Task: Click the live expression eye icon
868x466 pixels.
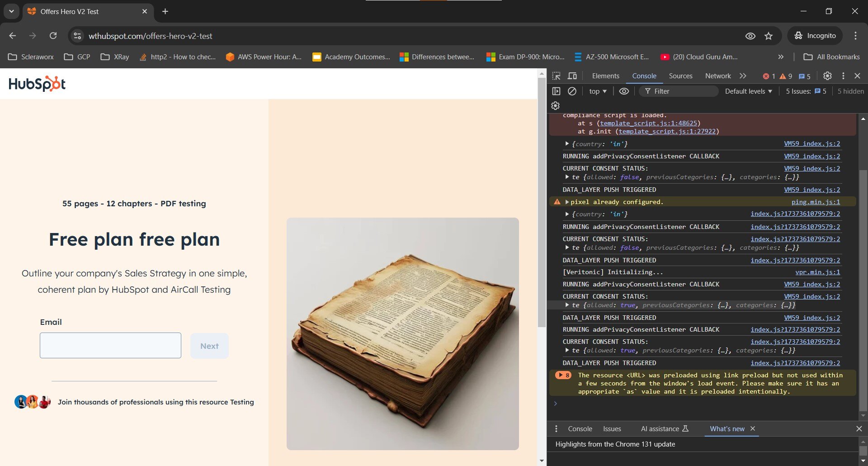Action: tap(624, 91)
